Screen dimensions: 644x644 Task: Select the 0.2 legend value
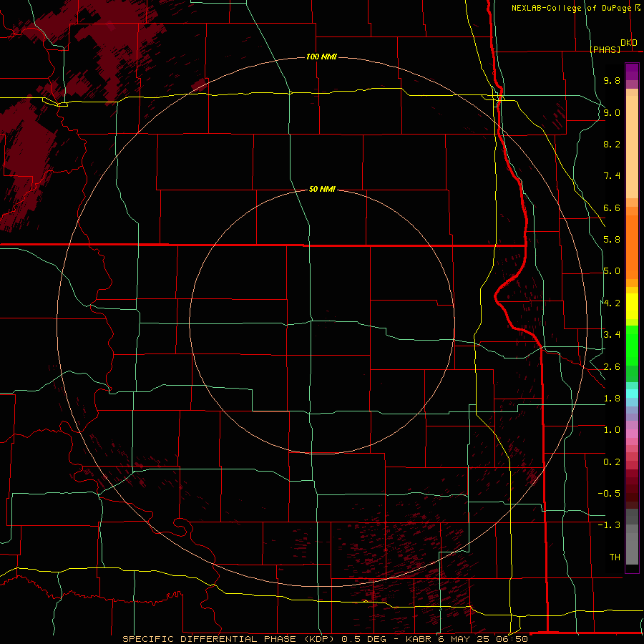tap(612, 462)
